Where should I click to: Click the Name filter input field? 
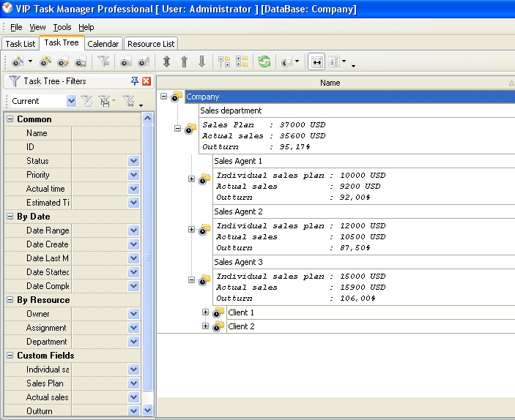(x=106, y=133)
